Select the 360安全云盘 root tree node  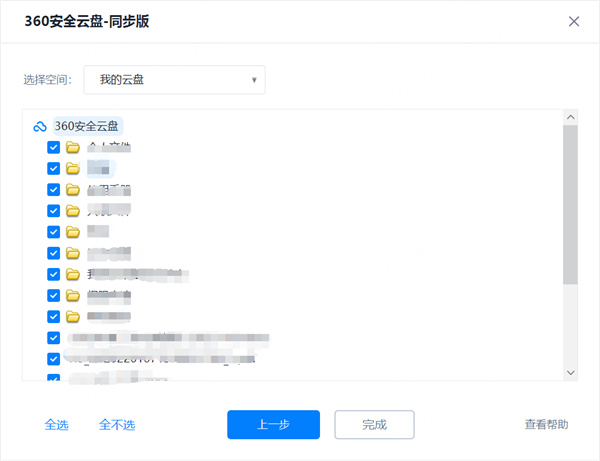(x=87, y=126)
